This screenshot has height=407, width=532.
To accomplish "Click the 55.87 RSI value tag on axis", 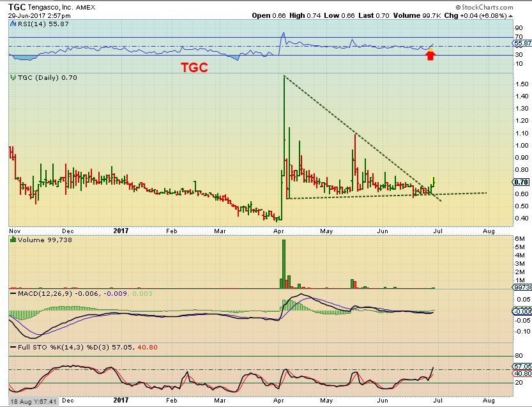I will (x=522, y=43).
